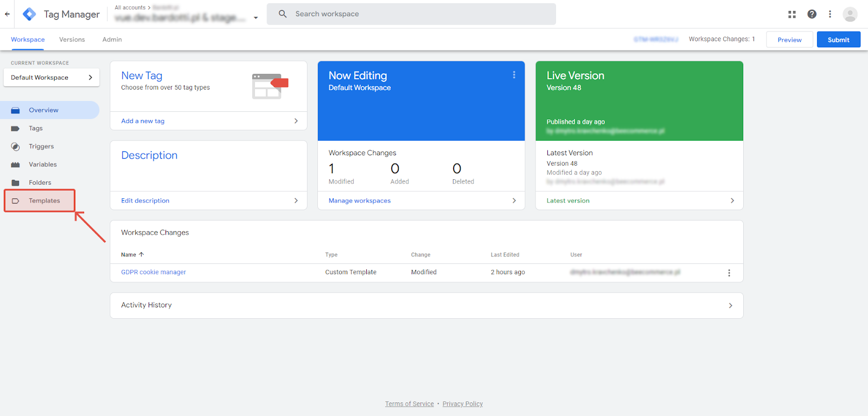The height and width of the screenshot is (416, 868).
Task: Click the Workspace Changes: 1 indicator
Action: 722,39
